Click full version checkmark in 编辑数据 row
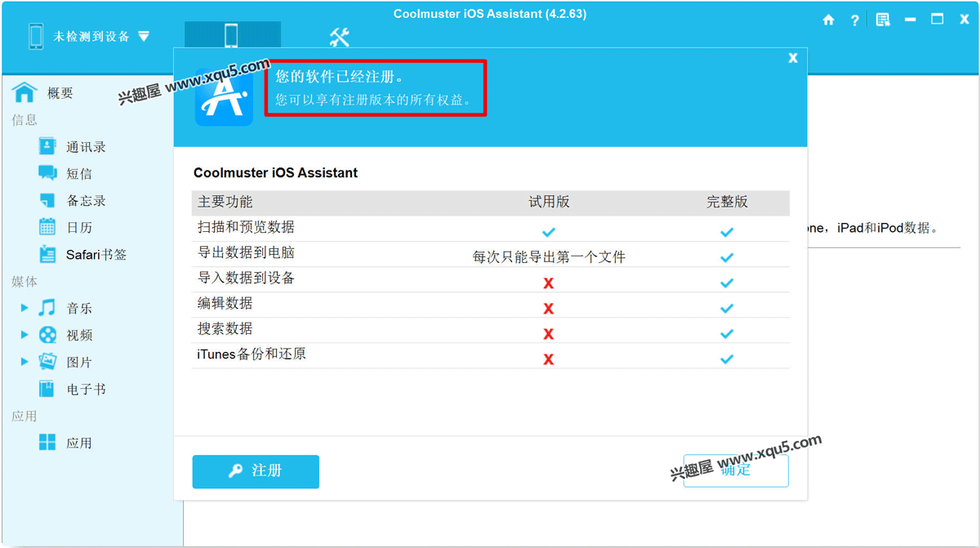The width and height of the screenshot is (980, 548). (727, 309)
